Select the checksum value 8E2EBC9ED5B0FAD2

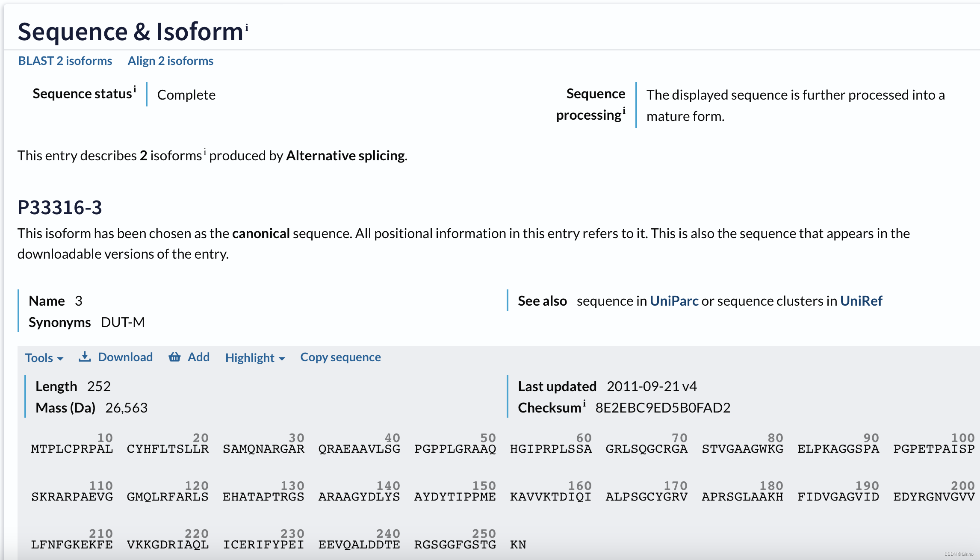point(663,408)
